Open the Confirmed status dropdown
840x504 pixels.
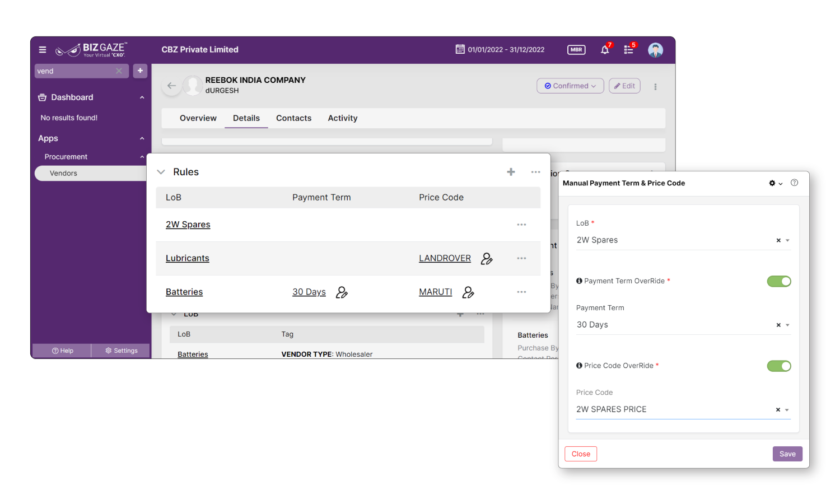[x=570, y=86]
